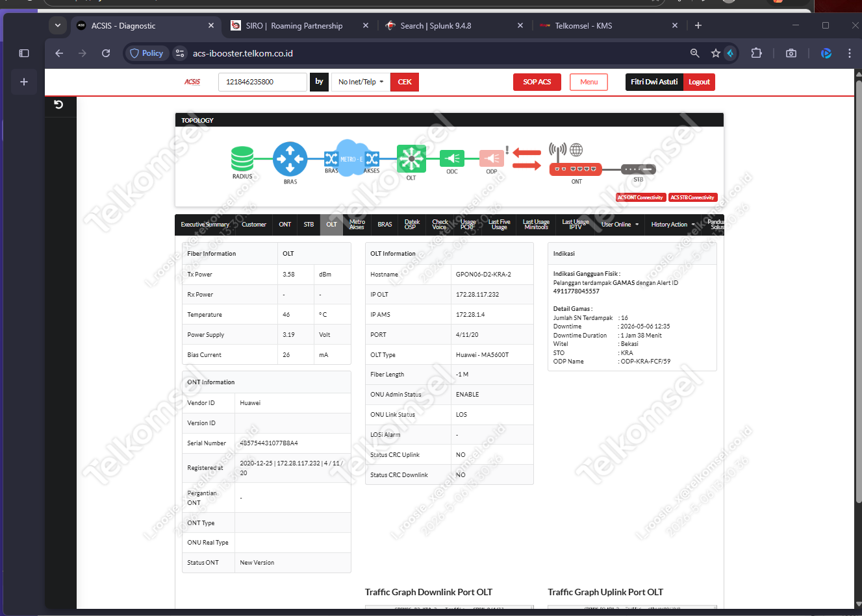This screenshot has width=862, height=616.
Task: Close the ACSIS - Diagnostic tab
Action: click(x=211, y=26)
